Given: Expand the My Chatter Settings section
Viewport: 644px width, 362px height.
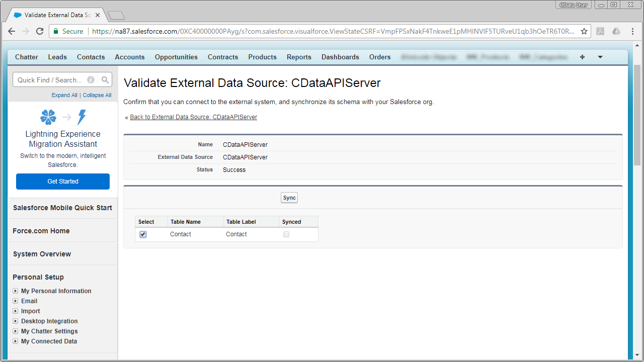Looking at the screenshot, I should click(16, 331).
